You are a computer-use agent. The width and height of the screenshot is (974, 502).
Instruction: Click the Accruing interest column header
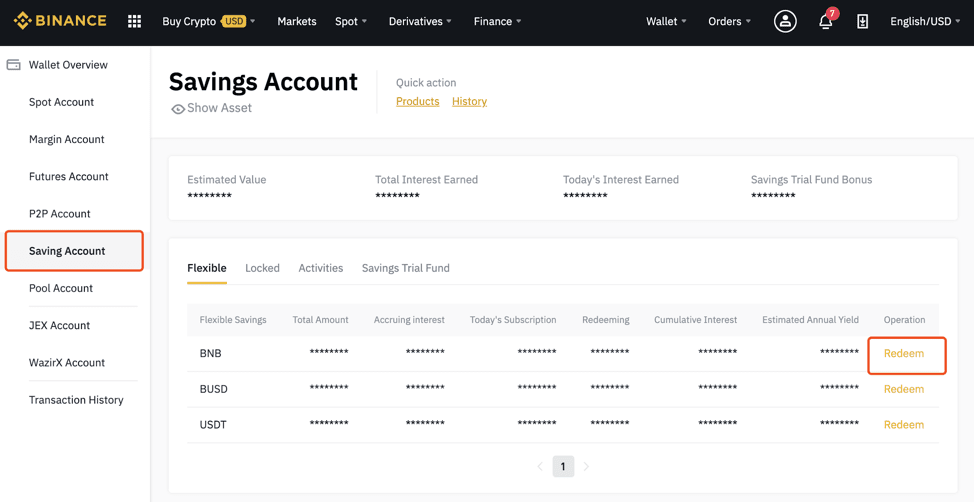coord(409,320)
